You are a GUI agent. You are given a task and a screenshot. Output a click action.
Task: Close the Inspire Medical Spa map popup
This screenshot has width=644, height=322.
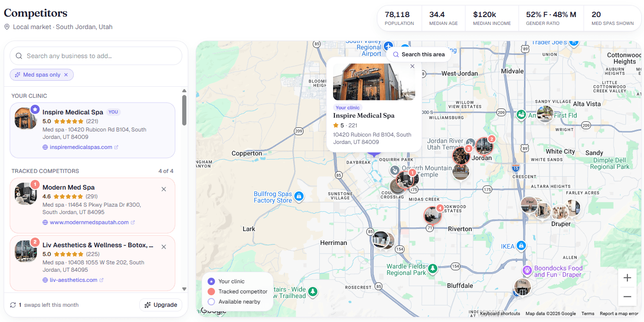(x=412, y=66)
